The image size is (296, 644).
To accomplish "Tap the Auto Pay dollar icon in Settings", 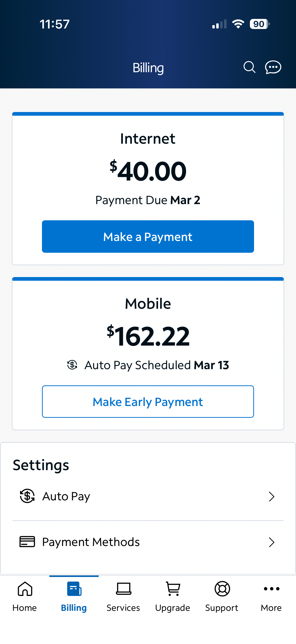I will tap(27, 496).
